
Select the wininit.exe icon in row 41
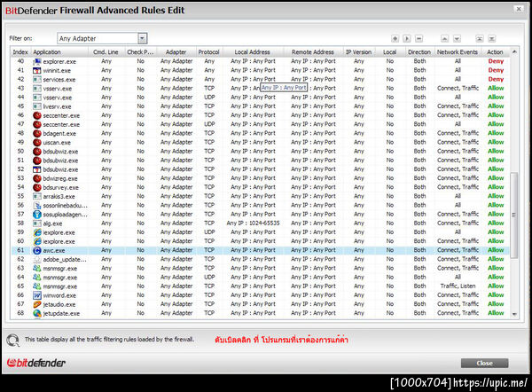37,71
